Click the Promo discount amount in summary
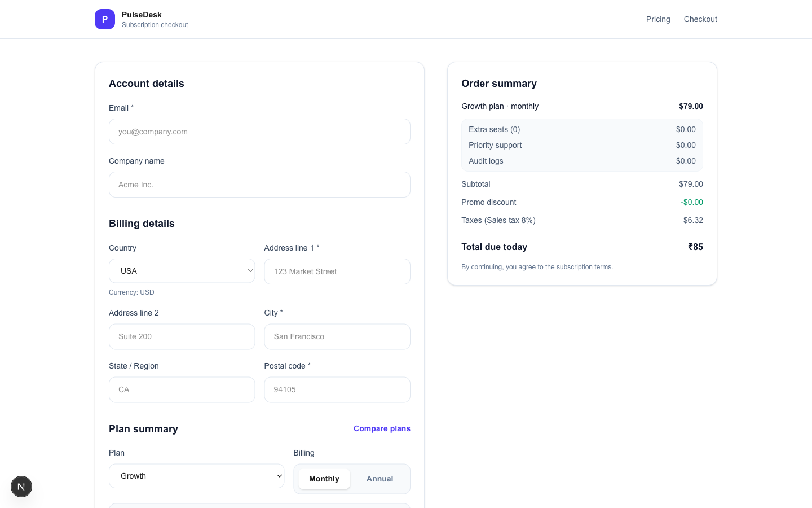This screenshot has width=812, height=508. [x=691, y=202]
